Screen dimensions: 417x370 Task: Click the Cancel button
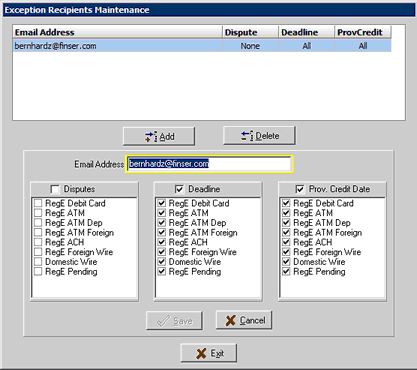pos(244,320)
